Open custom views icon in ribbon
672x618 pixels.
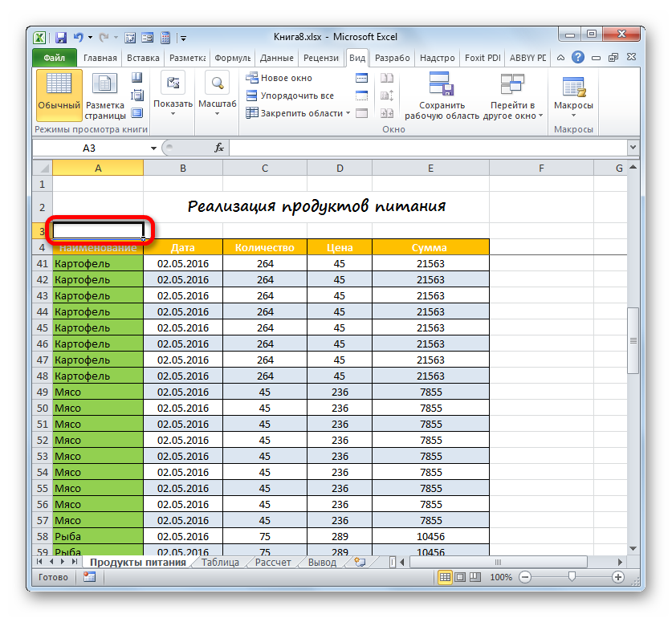click(137, 96)
